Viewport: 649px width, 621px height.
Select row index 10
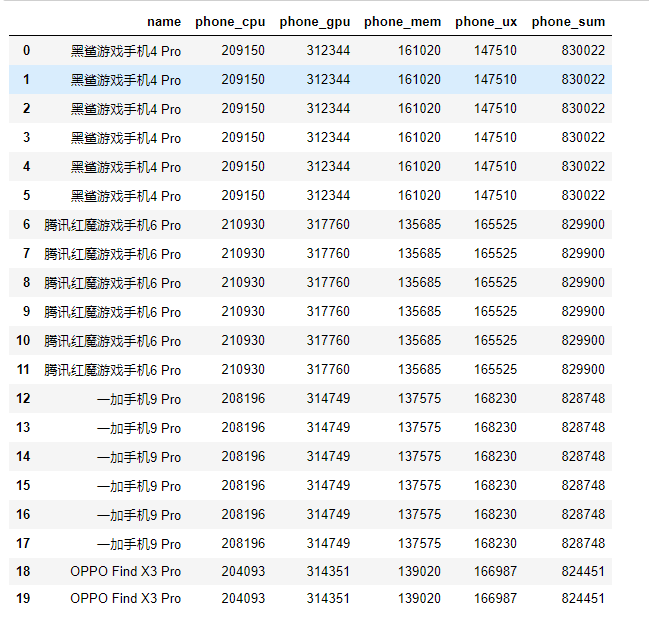(23, 340)
